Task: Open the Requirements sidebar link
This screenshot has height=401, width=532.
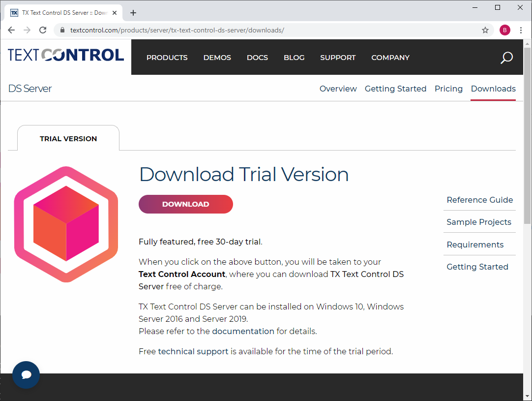Action: [475, 245]
